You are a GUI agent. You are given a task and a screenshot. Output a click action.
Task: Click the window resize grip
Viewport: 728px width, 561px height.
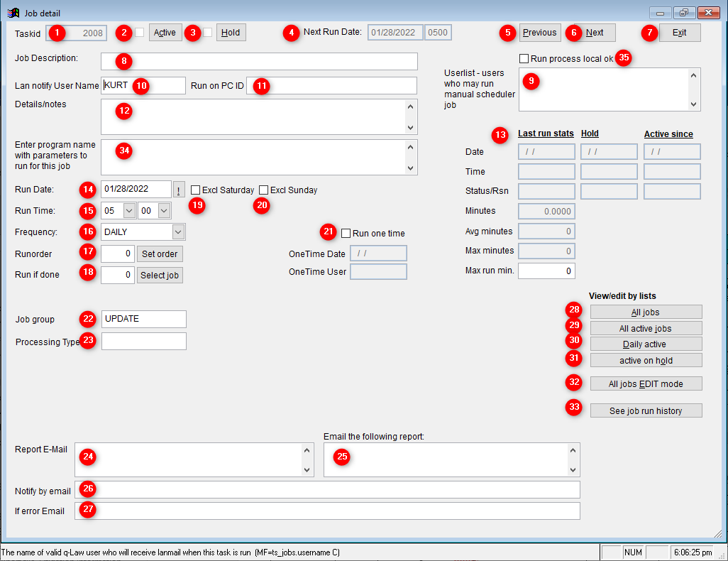pyautogui.click(x=719, y=533)
